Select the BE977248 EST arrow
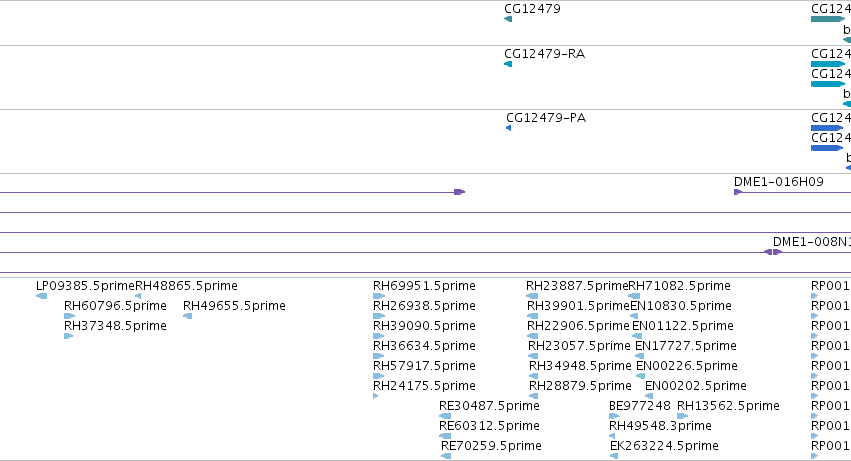This screenshot has width=851, height=461. pyautogui.click(x=614, y=416)
